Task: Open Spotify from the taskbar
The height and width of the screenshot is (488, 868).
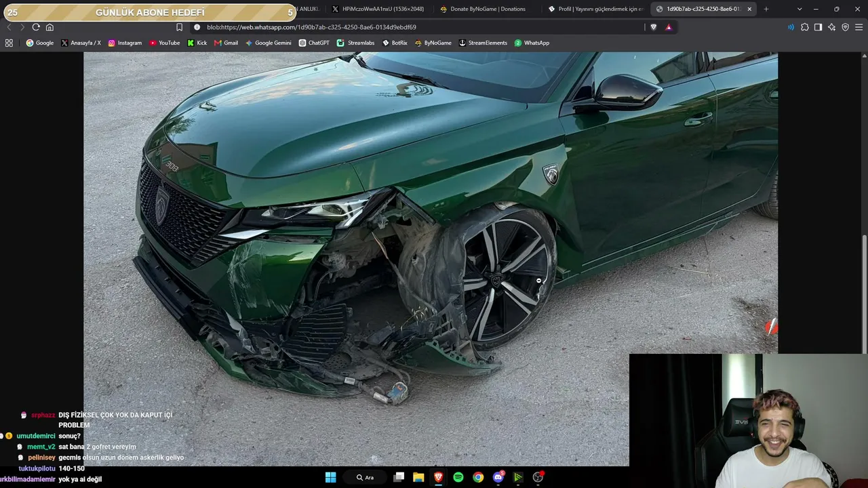Action: tap(458, 477)
